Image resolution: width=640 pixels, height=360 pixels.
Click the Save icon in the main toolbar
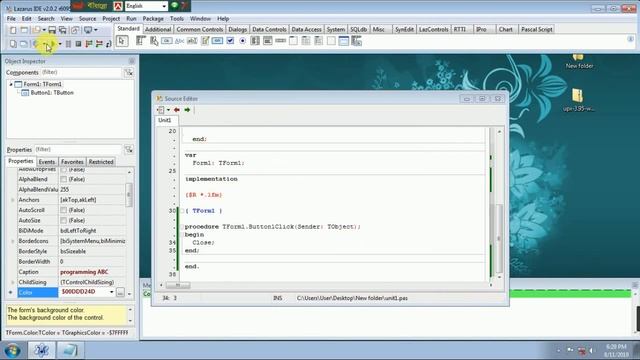click(52, 30)
